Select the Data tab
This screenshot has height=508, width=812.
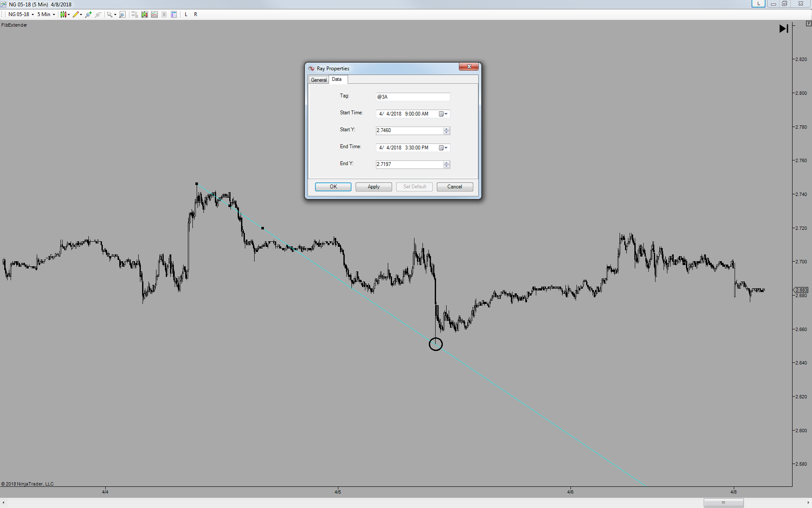337,79
